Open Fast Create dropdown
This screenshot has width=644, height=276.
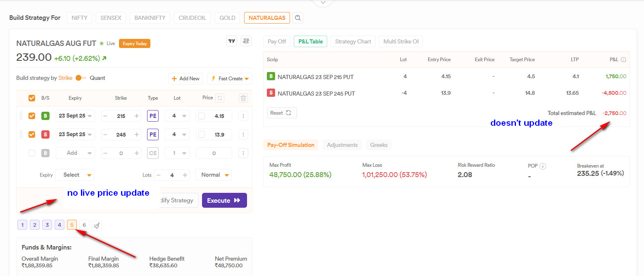tap(230, 79)
